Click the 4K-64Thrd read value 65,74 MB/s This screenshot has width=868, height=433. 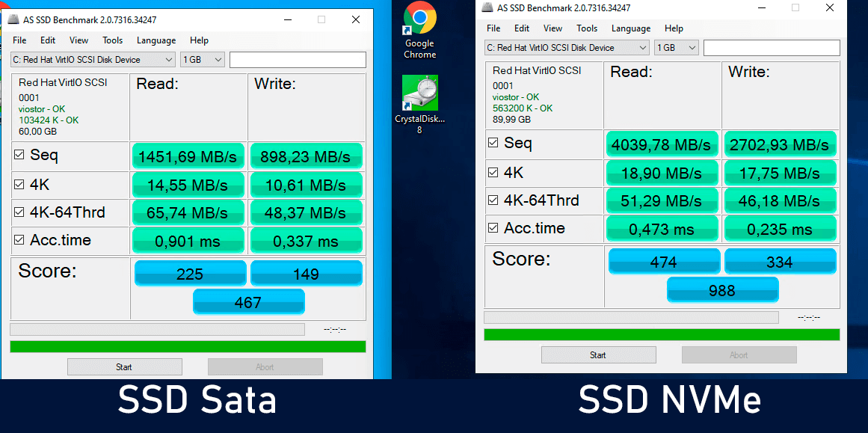188,212
